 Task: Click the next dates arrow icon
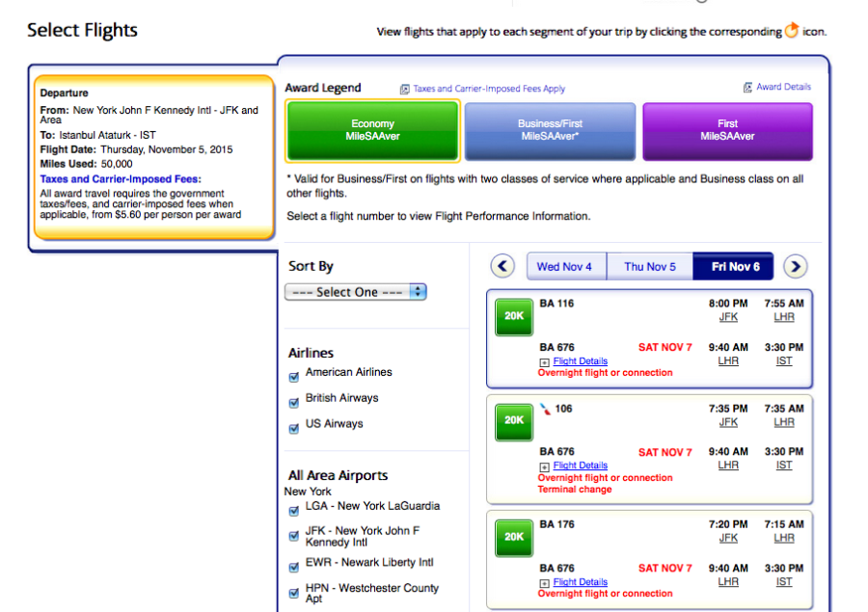click(x=795, y=267)
